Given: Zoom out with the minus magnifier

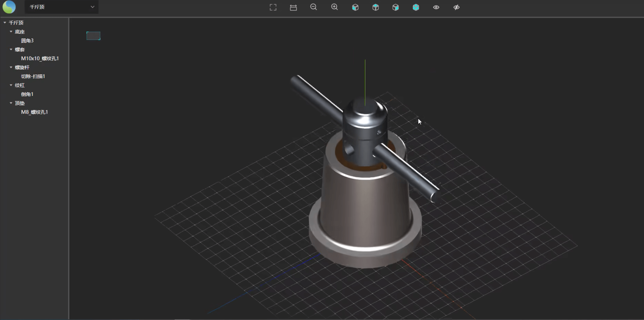Looking at the screenshot, I should pos(314,7).
